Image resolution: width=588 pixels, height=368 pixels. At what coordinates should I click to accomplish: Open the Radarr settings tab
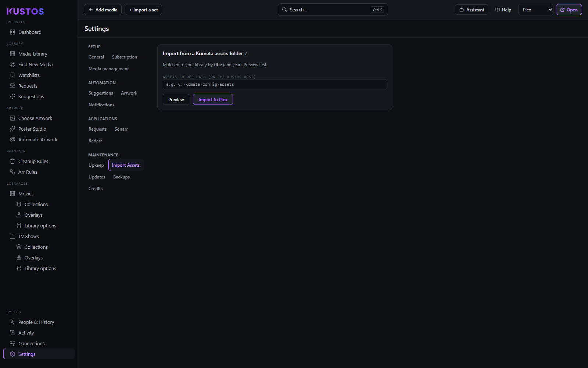click(x=95, y=141)
